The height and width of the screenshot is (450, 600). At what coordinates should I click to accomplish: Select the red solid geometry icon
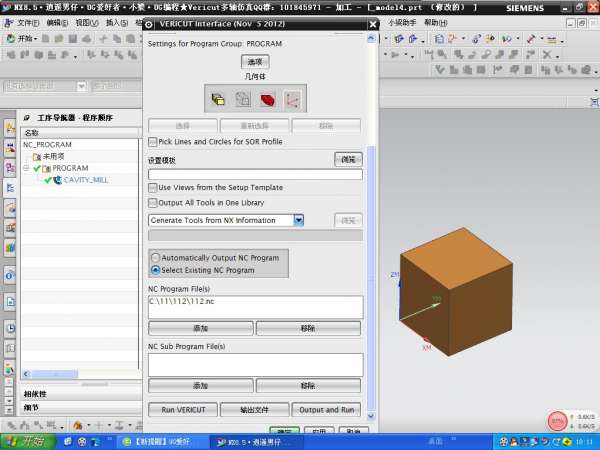[268, 99]
